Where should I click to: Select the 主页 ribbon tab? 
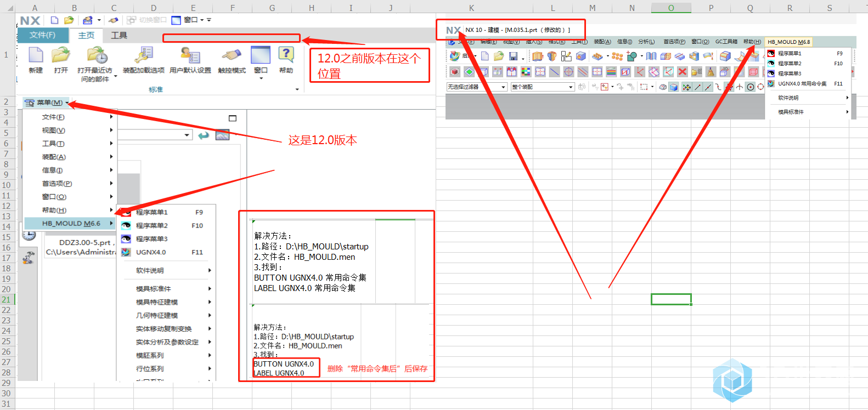86,35
